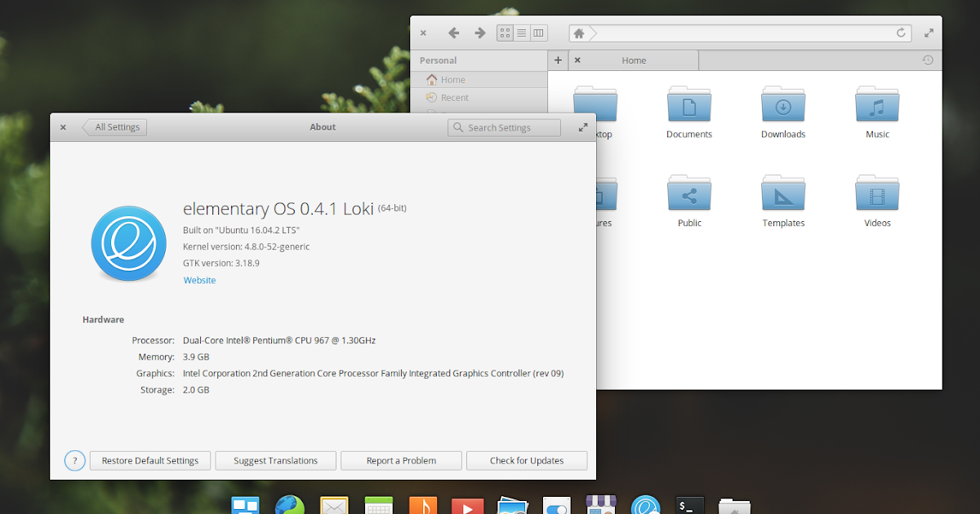The height and width of the screenshot is (514, 980).
Task: Launch Terminal from the dock
Action: pos(689,506)
